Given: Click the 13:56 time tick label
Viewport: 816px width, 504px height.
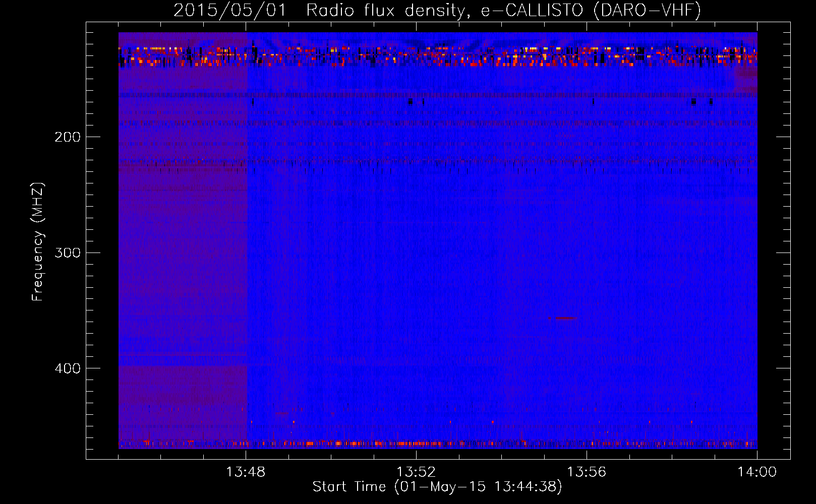Looking at the screenshot, I should click(x=587, y=472).
